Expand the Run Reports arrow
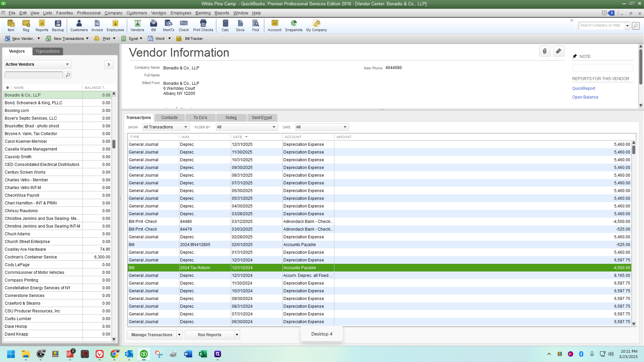Viewport: 644px width, 362px height. coord(237,335)
